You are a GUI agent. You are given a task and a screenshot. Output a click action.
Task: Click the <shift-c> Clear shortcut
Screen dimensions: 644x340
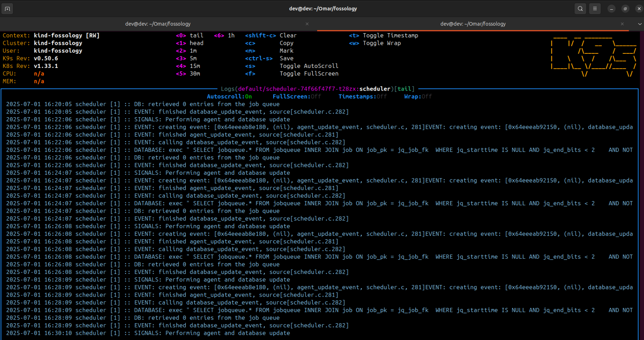coord(271,35)
